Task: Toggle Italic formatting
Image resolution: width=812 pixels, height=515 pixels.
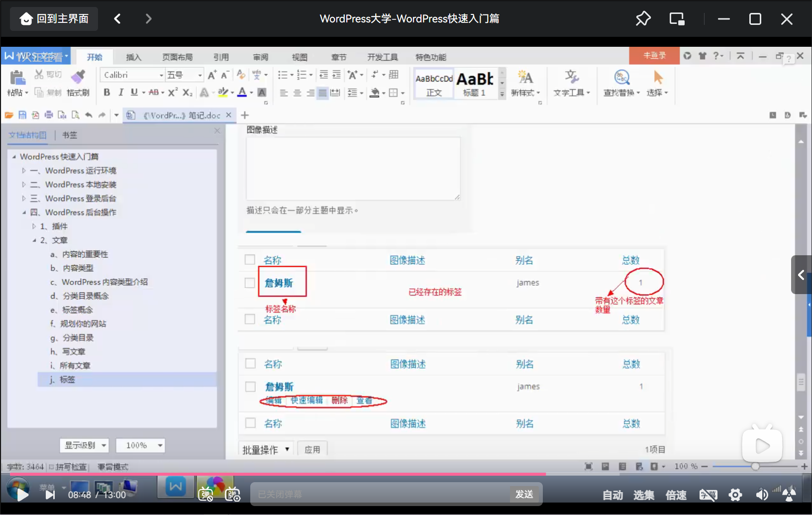Action: coord(120,93)
